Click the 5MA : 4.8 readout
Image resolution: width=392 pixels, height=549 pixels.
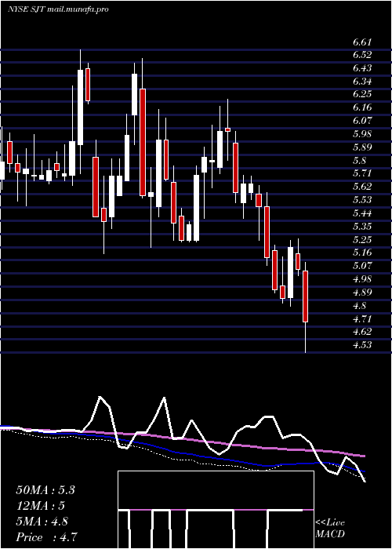pos(42,522)
